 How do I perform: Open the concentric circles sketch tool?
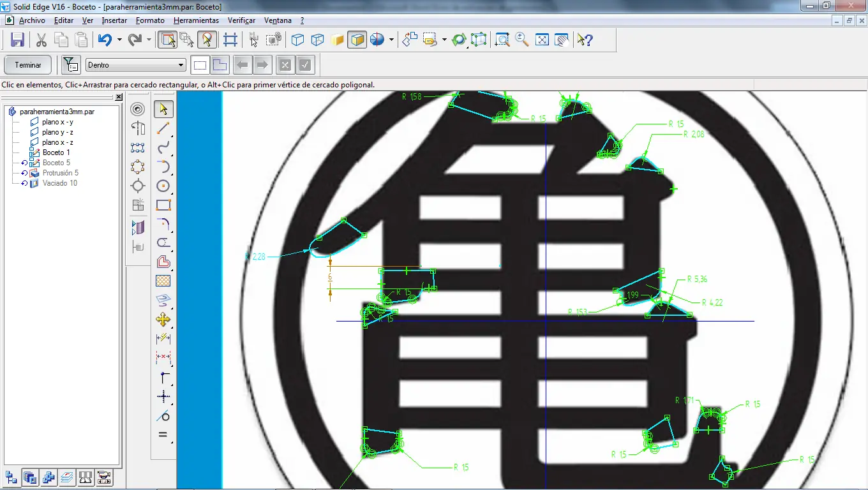tap(137, 109)
